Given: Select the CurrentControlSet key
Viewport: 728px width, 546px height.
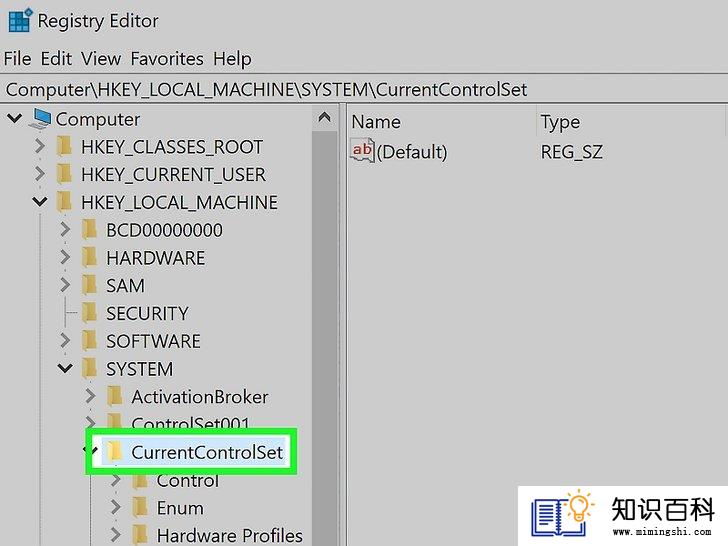Looking at the screenshot, I should 207,453.
